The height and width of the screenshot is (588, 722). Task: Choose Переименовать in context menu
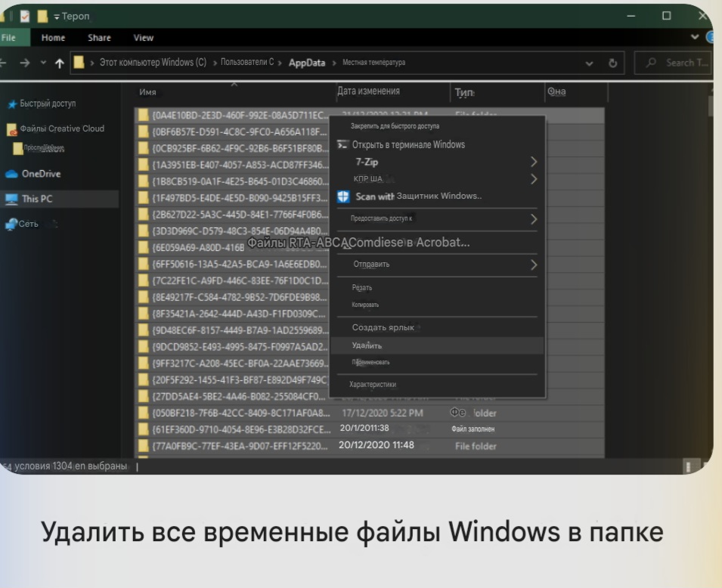coord(370,362)
